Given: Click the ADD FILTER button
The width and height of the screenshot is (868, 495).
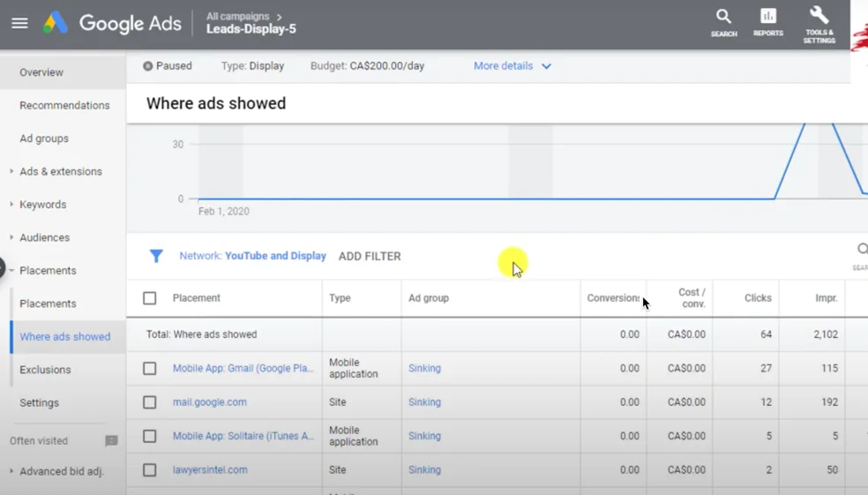Looking at the screenshot, I should point(370,257).
